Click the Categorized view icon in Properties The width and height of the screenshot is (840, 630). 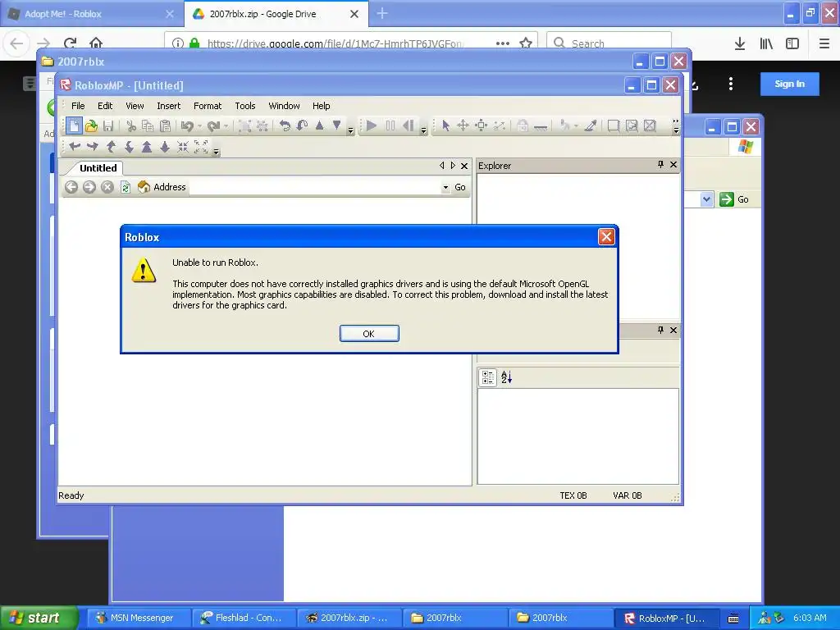[x=487, y=377]
